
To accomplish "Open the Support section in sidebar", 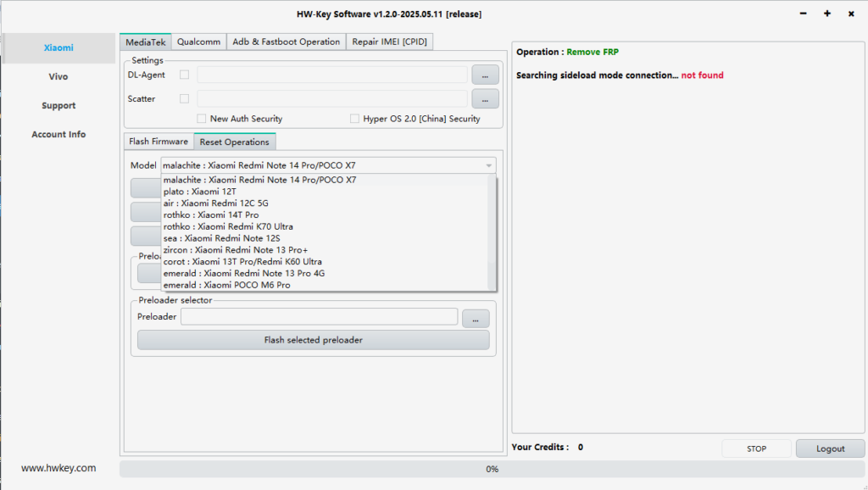I will (x=58, y=105).
